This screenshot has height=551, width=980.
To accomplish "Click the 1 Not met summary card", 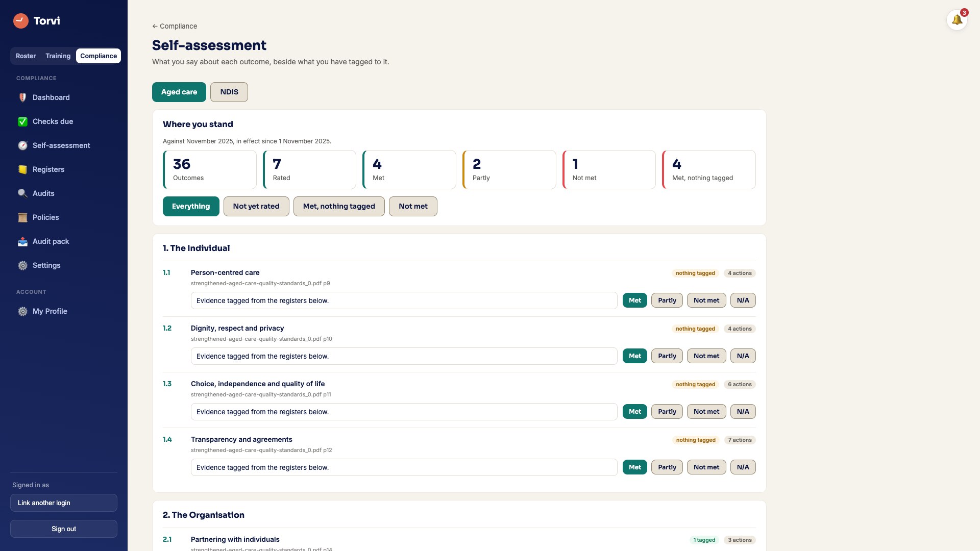I will point(609,169).
